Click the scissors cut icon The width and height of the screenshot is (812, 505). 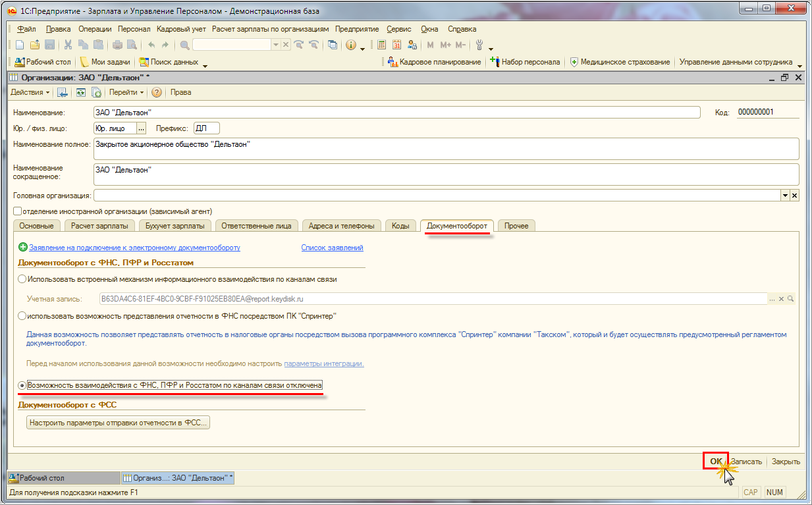68,45
